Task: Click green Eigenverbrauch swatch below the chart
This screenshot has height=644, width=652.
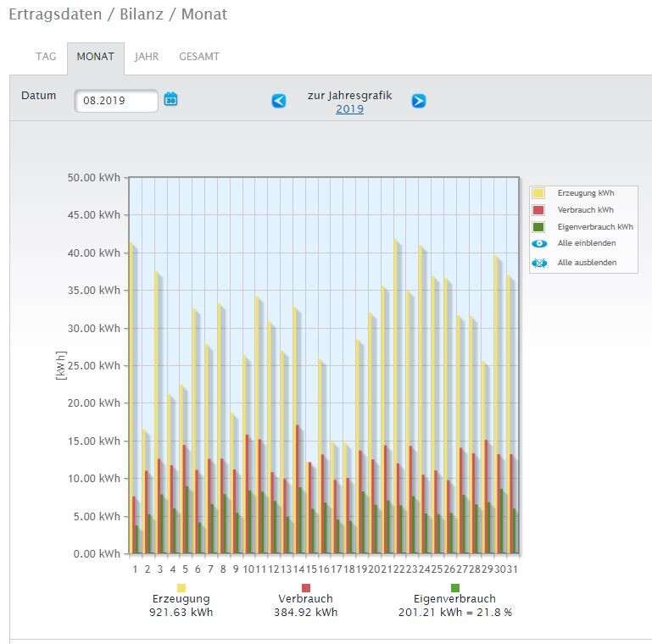Action: (455, 587)
